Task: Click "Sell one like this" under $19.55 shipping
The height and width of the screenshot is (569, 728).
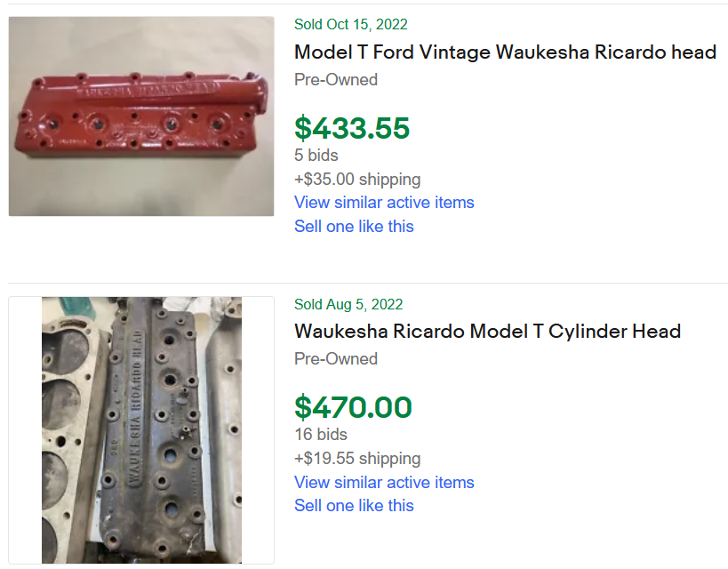Action: click(354, 506)
